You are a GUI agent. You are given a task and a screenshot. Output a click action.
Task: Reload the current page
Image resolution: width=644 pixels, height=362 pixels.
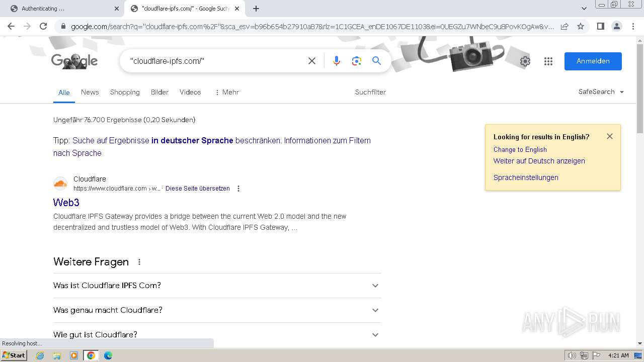pyautogui.click(x=43, y=26)
